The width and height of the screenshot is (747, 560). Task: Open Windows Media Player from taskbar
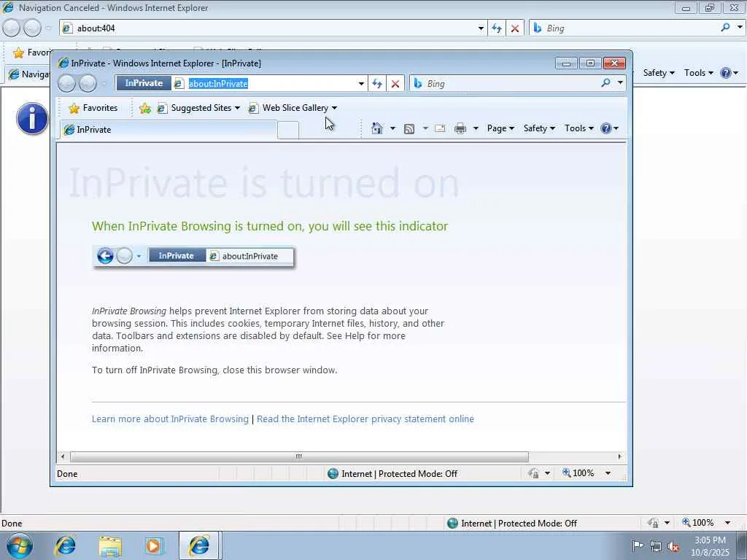[x=153, y=546]
